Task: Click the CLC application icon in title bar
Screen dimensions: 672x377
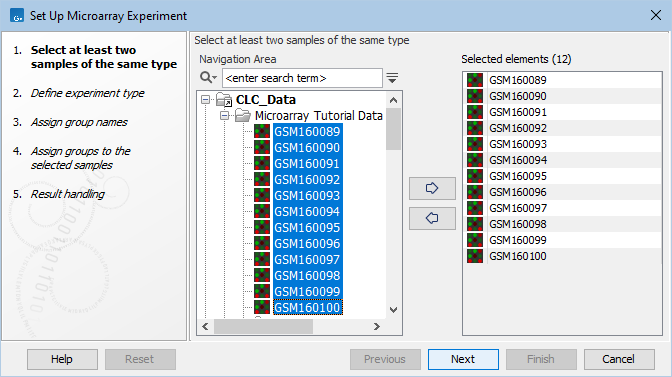Action: pyautogui.click(x=17, y=15)
